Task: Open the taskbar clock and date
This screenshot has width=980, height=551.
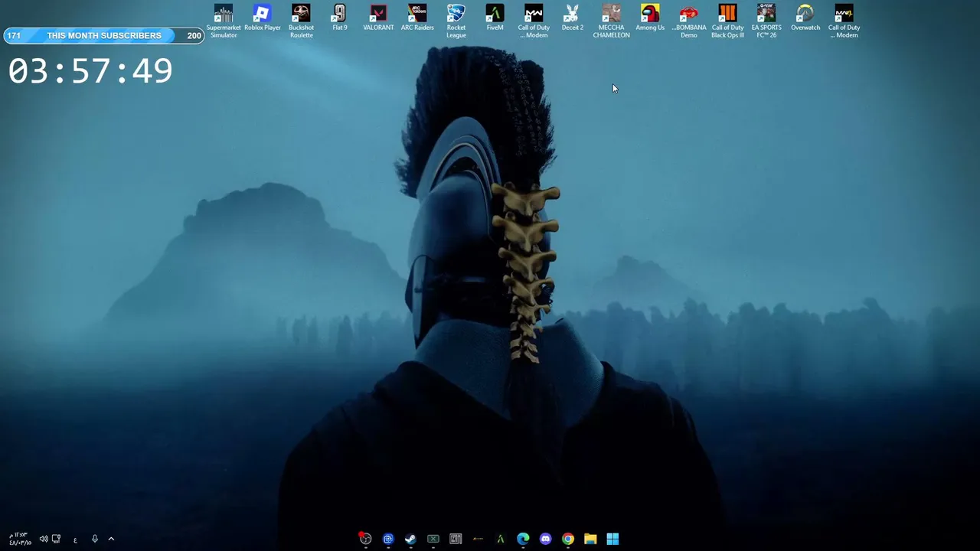Action: 20,539
